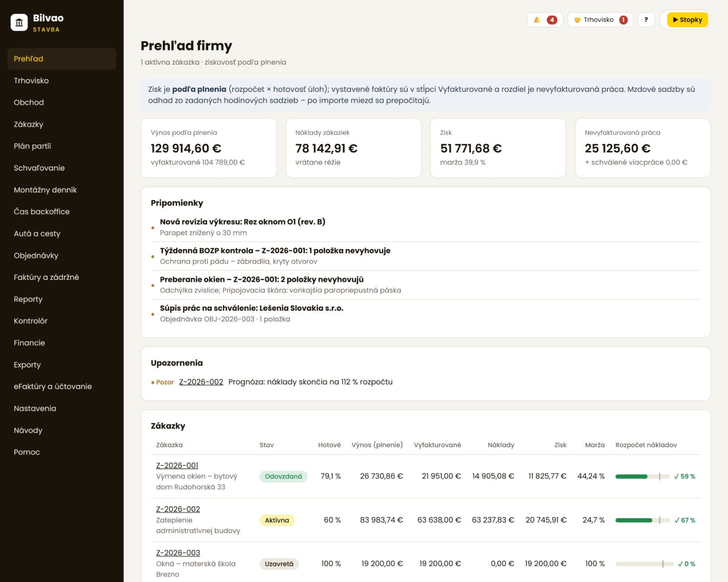Click the Uzavretá status badge
The image size is (728, 582).
(x=279, y=564)
